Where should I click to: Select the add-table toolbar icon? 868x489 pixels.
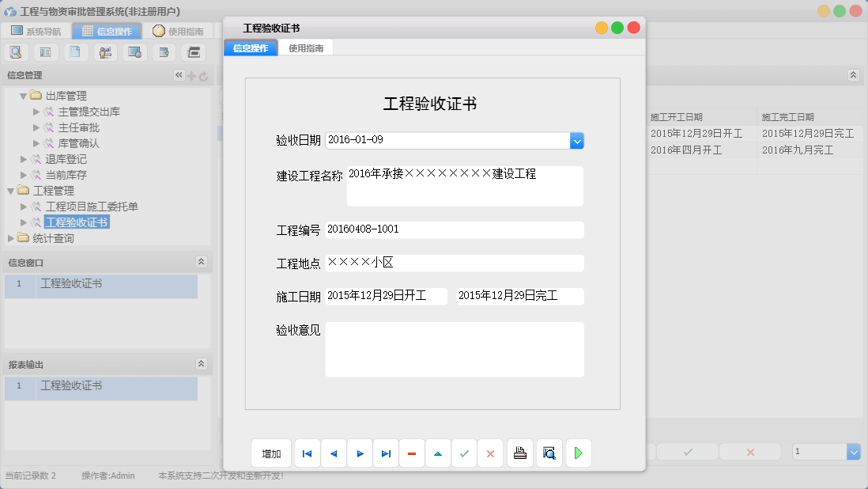click(164, 51)
